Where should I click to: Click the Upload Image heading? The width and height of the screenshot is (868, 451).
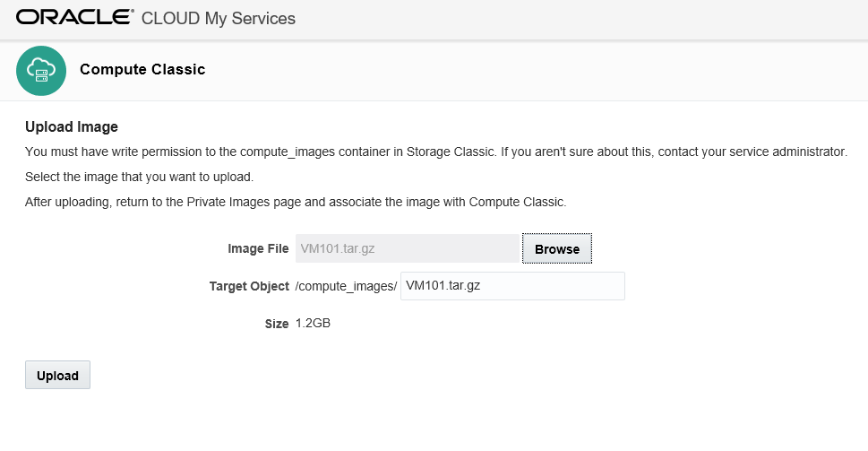72,127
